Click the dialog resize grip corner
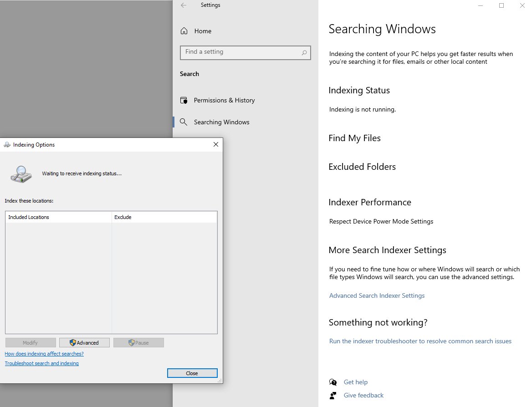Screen dimensions: 532x407 coord(220,381)
